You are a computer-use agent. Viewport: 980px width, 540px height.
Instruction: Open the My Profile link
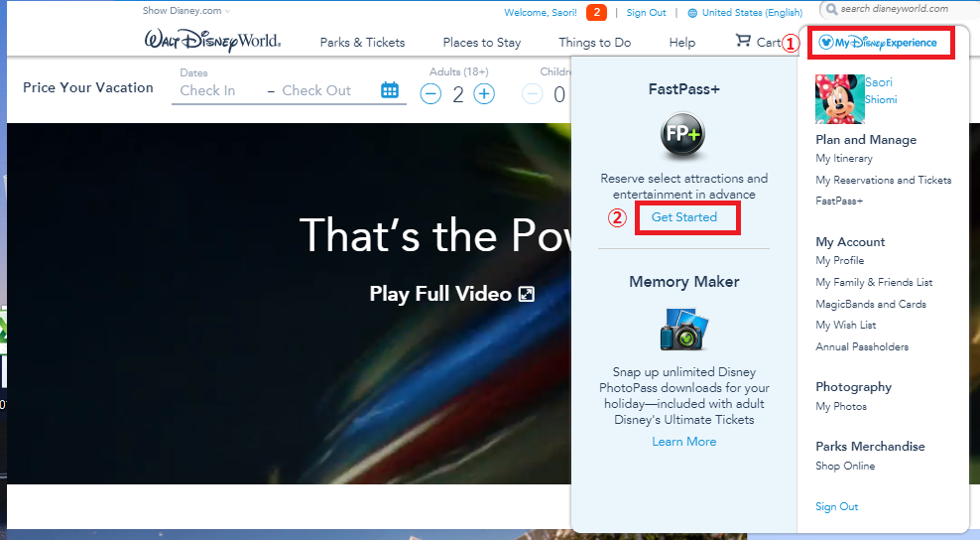click(840, 260)
